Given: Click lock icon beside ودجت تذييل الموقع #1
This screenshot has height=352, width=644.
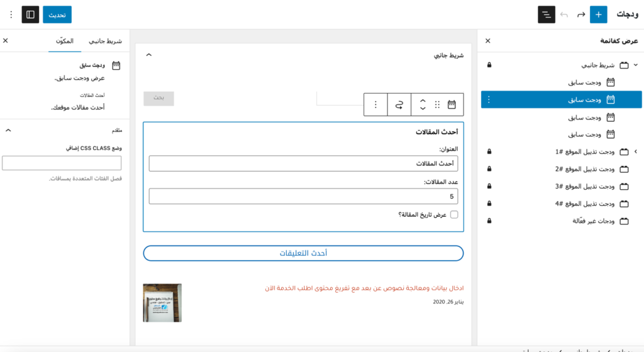Looking at the screenshot, I should click(x=489, y=151).
